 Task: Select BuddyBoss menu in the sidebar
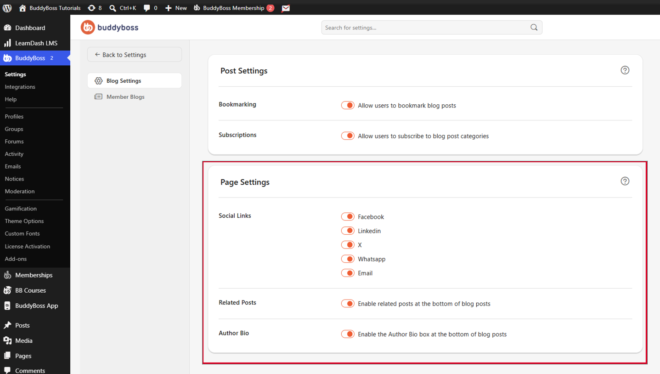[x=35, y=58]
